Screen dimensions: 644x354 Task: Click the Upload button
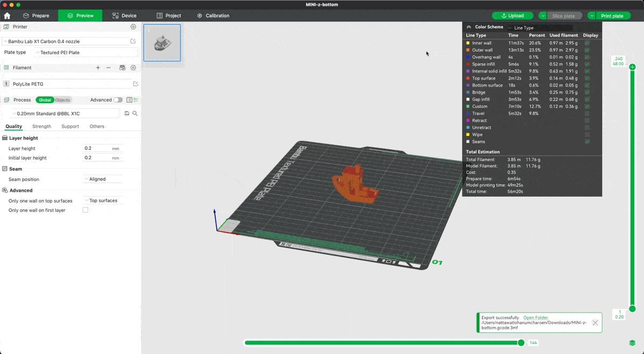point(513,16)
